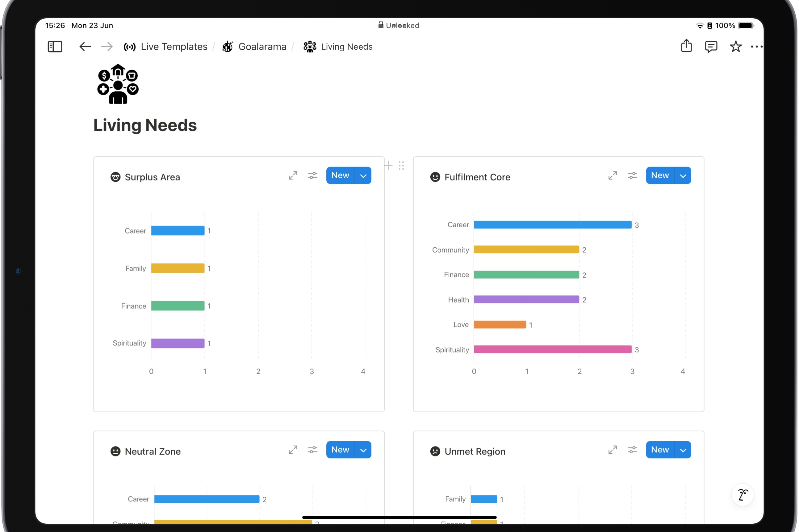
Task: Open Unmet Region view settings sliders icon
Action: coord(632,450)
